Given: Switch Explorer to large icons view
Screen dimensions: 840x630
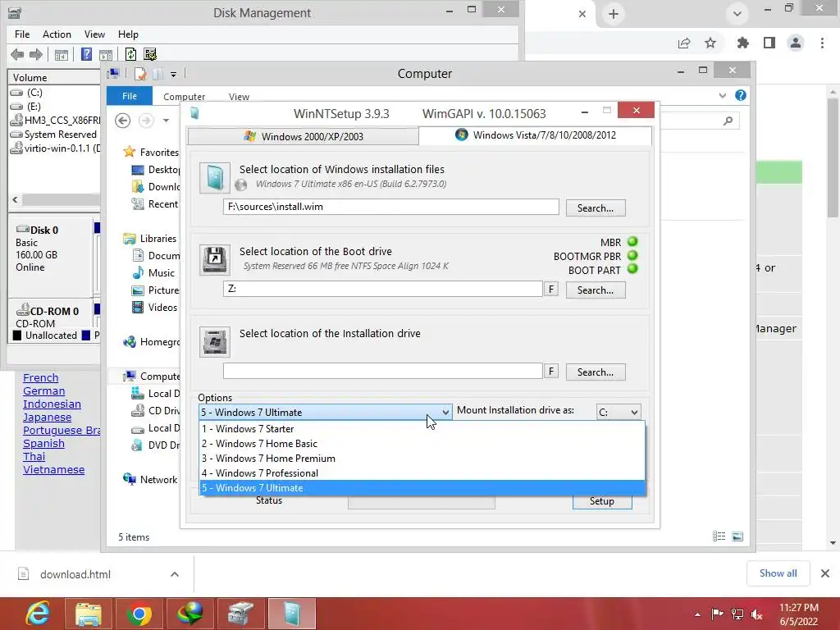Looking at the screenshot, I should pos(737,536).
